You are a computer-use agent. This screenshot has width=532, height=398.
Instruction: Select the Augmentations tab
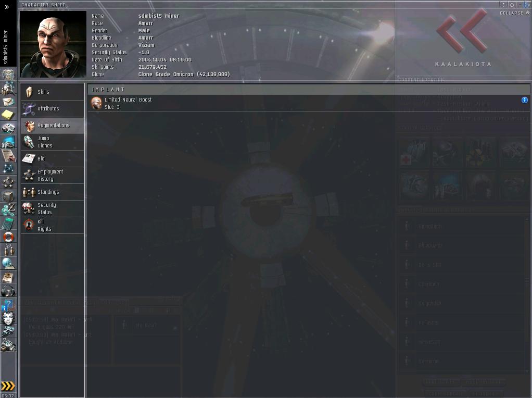pos(52,126)
